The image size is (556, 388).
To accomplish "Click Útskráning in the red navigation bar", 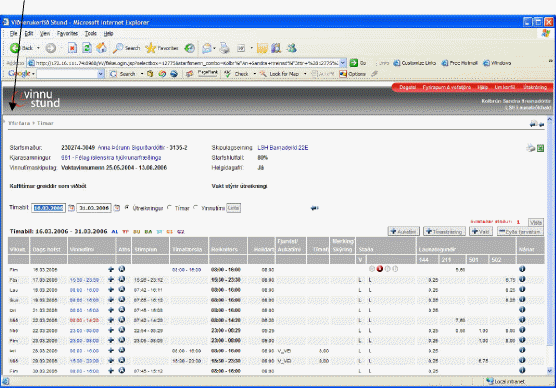I will pyautogui.click(x=535, y=87).
